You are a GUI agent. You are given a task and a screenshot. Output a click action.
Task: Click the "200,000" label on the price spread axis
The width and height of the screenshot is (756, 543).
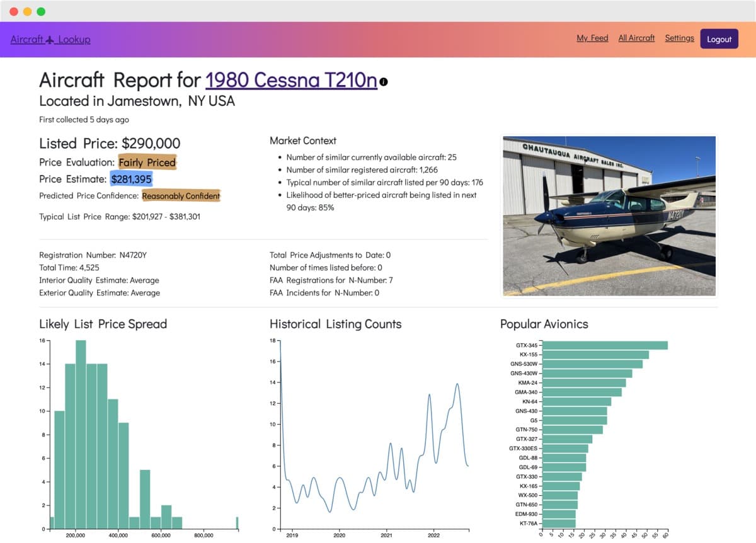click(75, 536)
